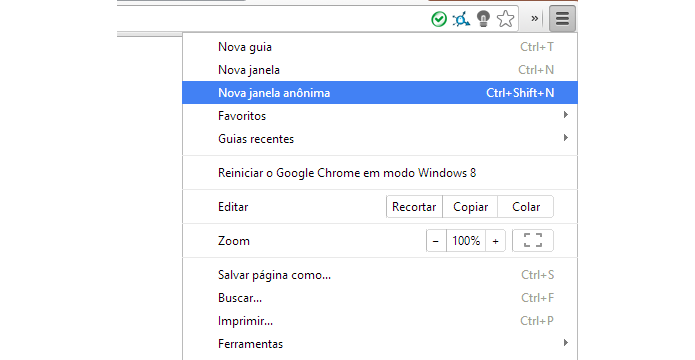This screenshot has height=360, width=695.
Task: Click the 100% zoom level value
Action: (x=466, y=241)
